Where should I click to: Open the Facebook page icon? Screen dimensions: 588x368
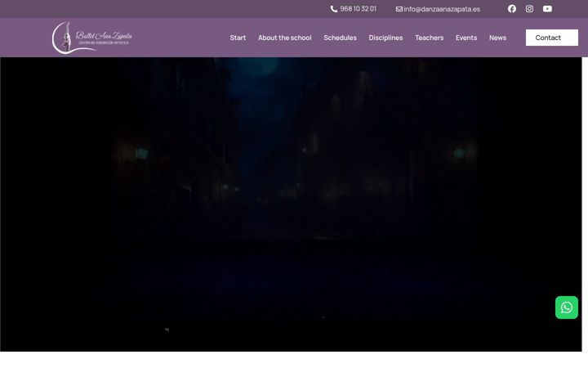point(511,9)
